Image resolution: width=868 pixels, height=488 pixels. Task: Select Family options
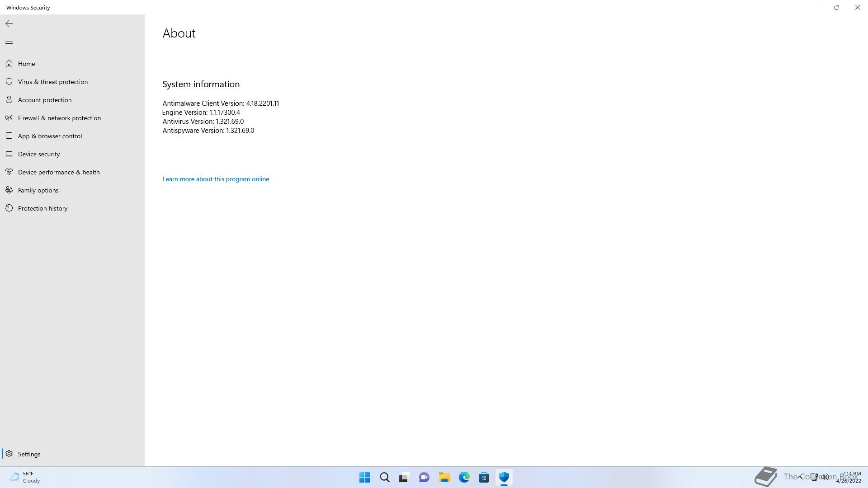point(72,190)
